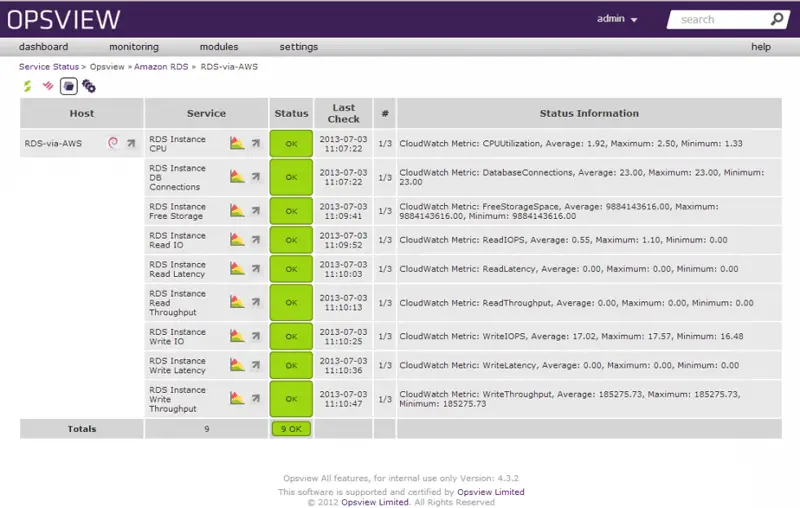Open graph icon for RDS Instance Read Latency

click(237, 268)
